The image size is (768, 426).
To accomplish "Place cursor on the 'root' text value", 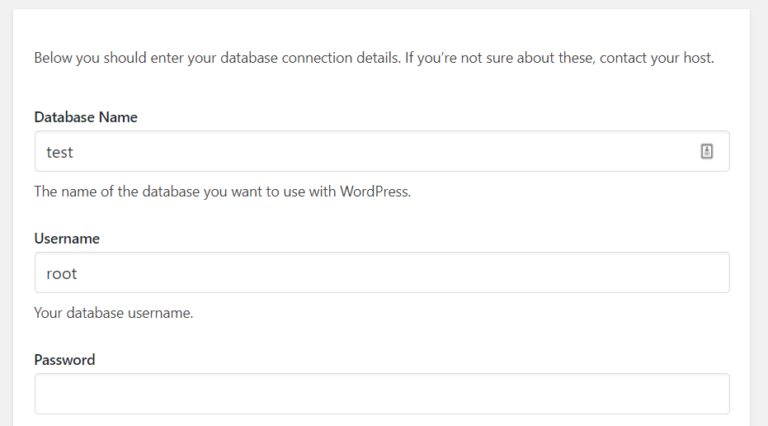I will [x=62, y=274].
